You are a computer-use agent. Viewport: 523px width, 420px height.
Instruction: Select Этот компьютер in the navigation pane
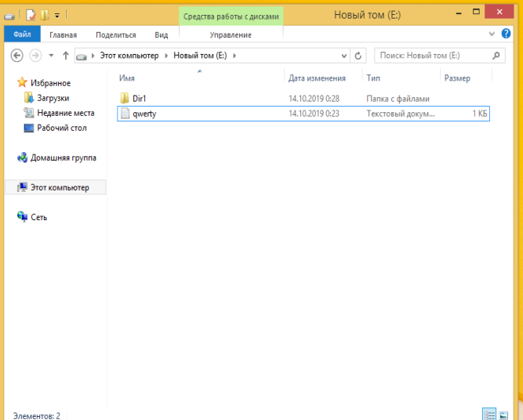click(60, 187)
